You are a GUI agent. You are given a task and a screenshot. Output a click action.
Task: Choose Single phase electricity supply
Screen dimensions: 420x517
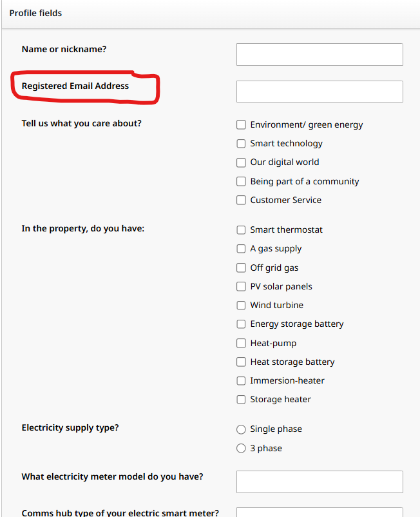click(x=241, y=429)
